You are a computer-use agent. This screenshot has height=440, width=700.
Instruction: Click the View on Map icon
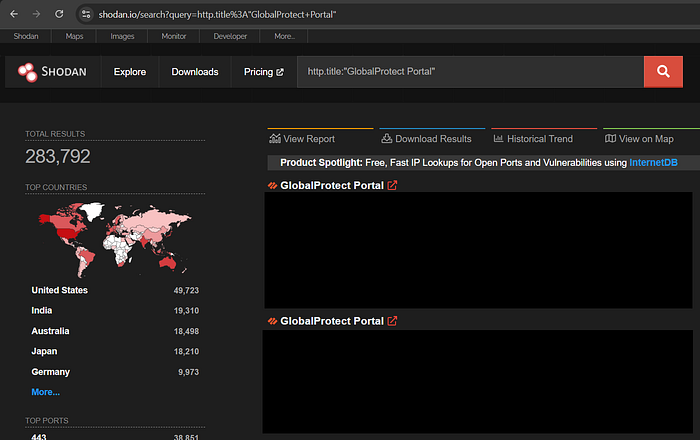click(x=610, y=138)
